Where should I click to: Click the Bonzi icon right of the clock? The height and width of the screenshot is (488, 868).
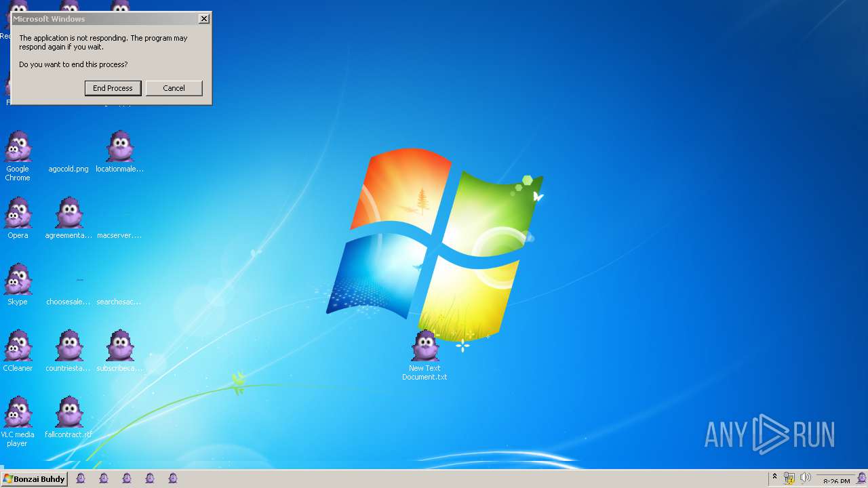coord(862,479)
